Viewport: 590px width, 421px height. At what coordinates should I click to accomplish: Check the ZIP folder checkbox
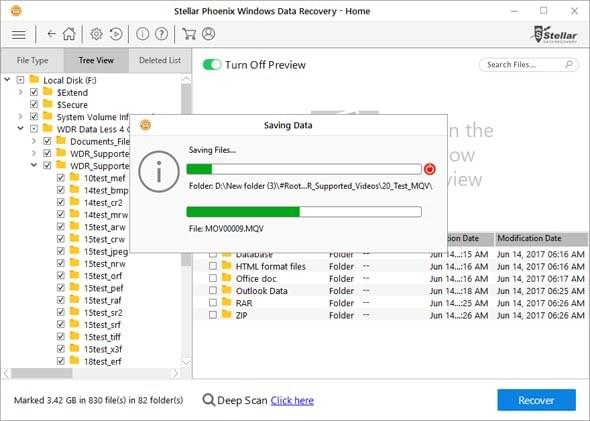point(213,315)
